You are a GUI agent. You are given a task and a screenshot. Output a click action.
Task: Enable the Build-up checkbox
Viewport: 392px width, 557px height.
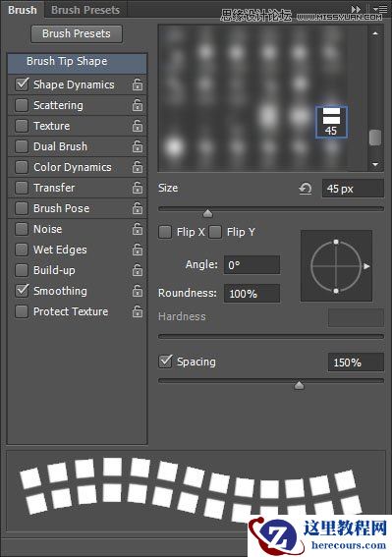pyautogui.click(x=22, y=270)
